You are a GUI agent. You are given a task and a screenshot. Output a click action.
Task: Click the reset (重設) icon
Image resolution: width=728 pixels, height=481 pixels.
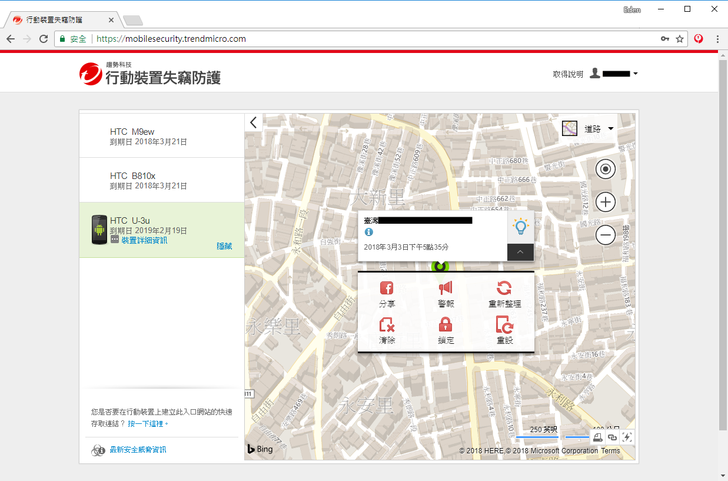click(x=504, y=326)
